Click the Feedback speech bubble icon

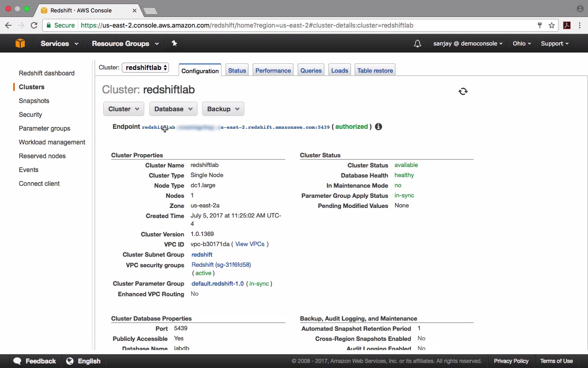point(17,361)
